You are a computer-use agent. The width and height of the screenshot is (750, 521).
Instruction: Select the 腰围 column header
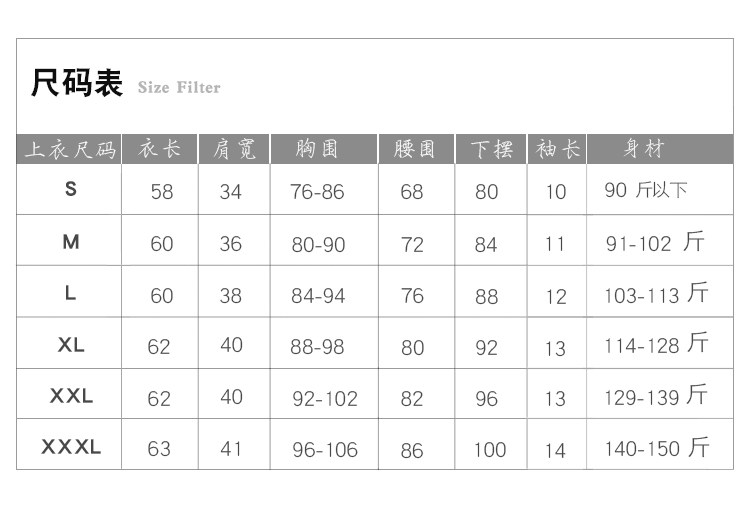414,150
